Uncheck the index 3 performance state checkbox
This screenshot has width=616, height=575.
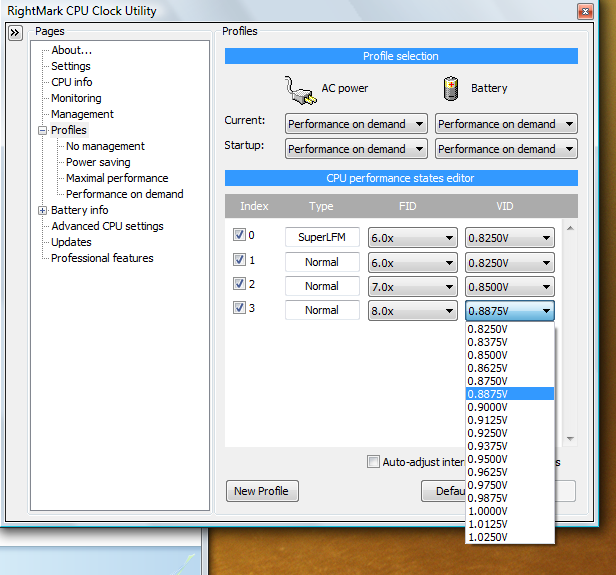point(239,307)
